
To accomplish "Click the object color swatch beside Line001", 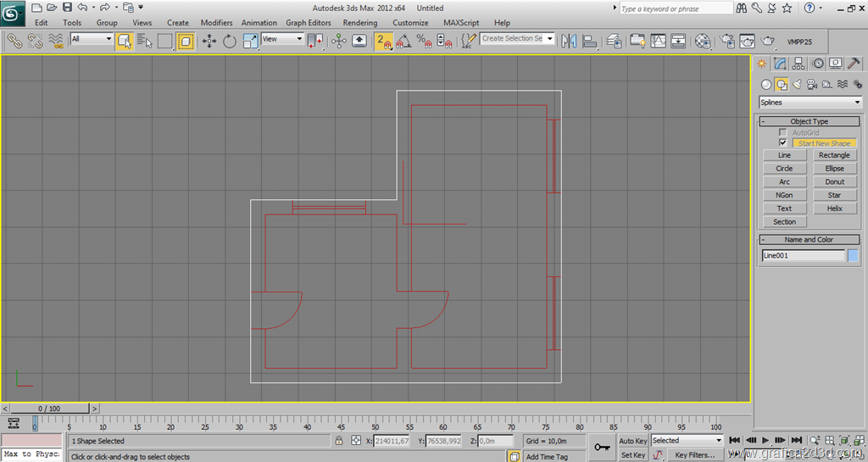I will (x=853, y=256).
